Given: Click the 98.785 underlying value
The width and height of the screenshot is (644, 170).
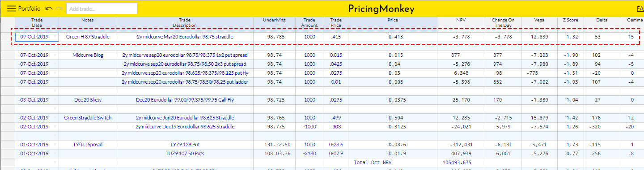Looking at the screenshot, I should click(274, 37).
